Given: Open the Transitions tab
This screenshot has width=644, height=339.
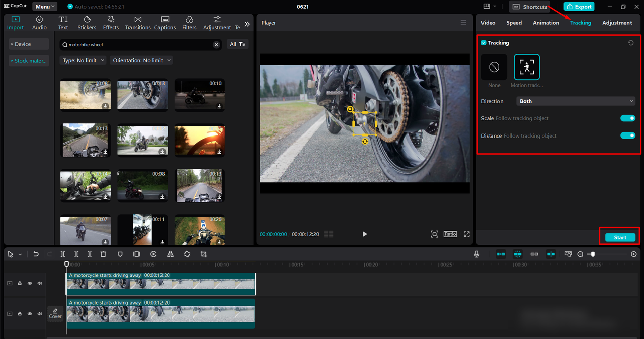Looking at the screenshot, I should (x=138, y=23).
